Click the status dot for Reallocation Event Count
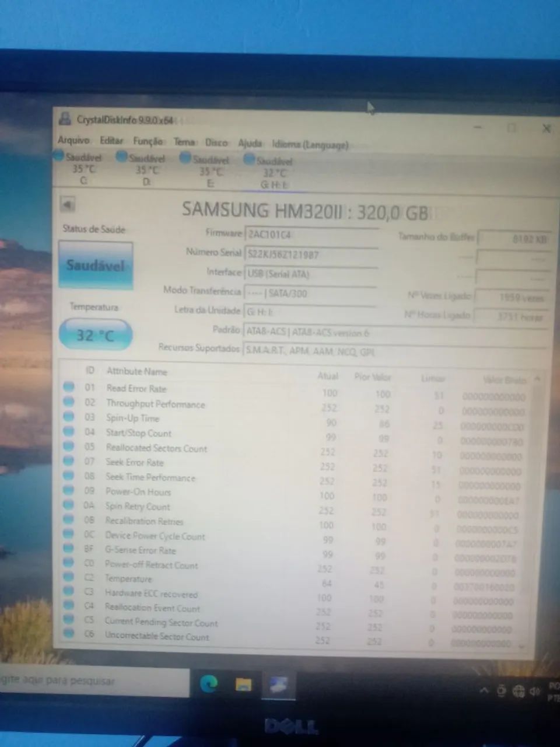 click(x=69, y=605)
